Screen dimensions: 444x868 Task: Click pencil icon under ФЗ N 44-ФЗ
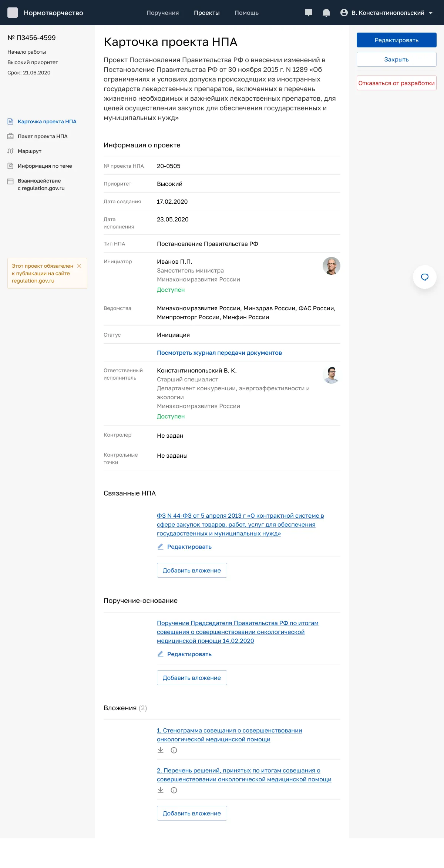[x=161, y=547]
